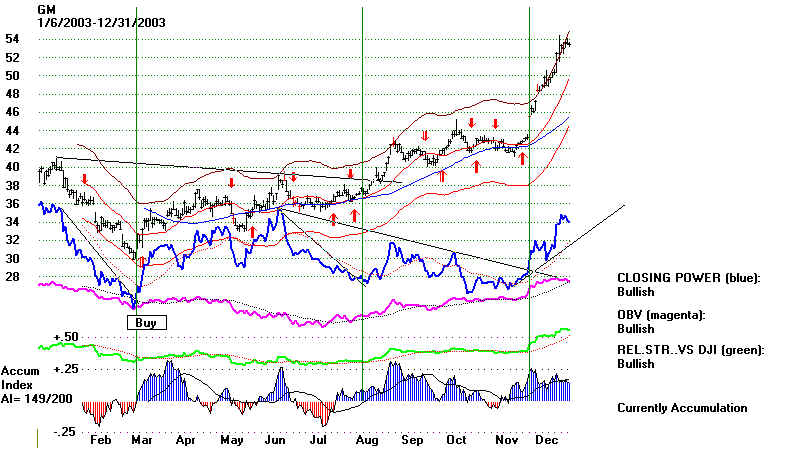The image size is (800, 452).
Task: Click the 28 price axis label
Action: point(12,277)
